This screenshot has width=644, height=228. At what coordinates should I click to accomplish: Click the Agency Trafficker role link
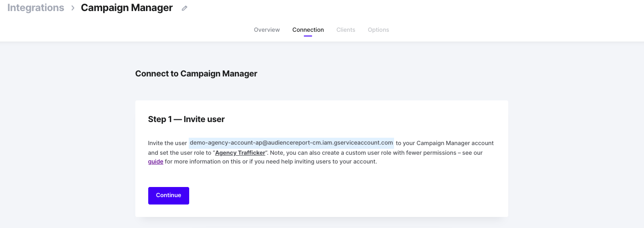click(240, 152)
